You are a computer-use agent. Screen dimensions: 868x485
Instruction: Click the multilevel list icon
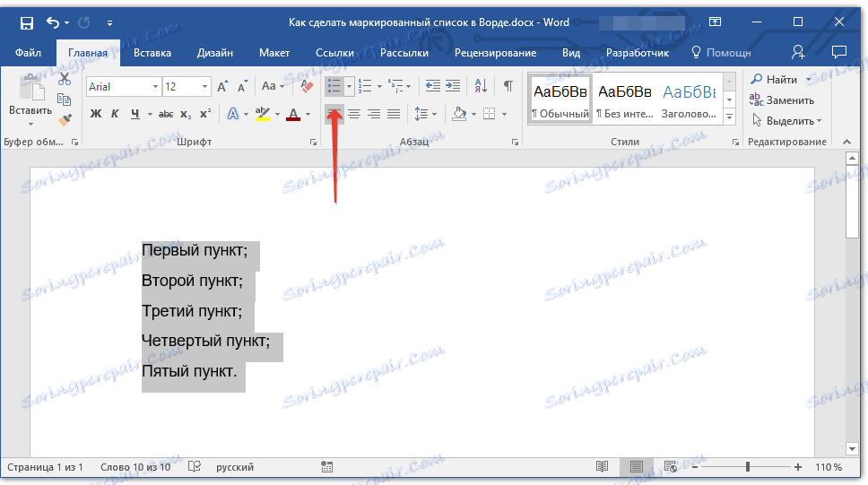pyautogui.click(x=395, y=86)
